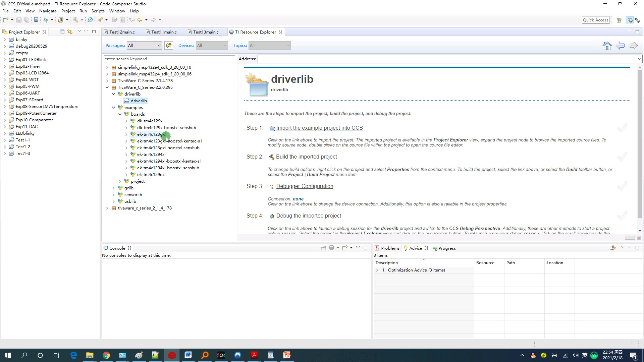Close the TI Resource Explorer tab
Screen dimensions: 644x362
click(x=280, y=32)
